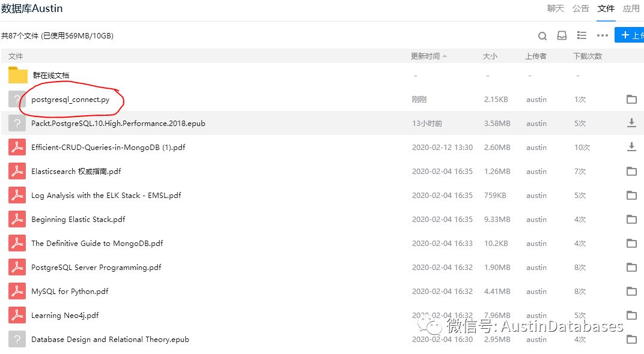Click PDF icon of Log Analysis ELK Stack
The height and width of the screenshot is (354, 644).
point(17,195)
